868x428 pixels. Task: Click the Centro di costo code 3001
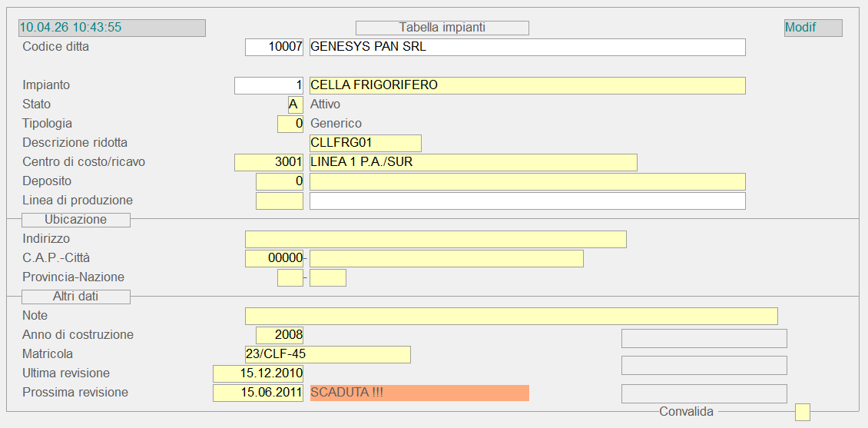tap(269, 162)
